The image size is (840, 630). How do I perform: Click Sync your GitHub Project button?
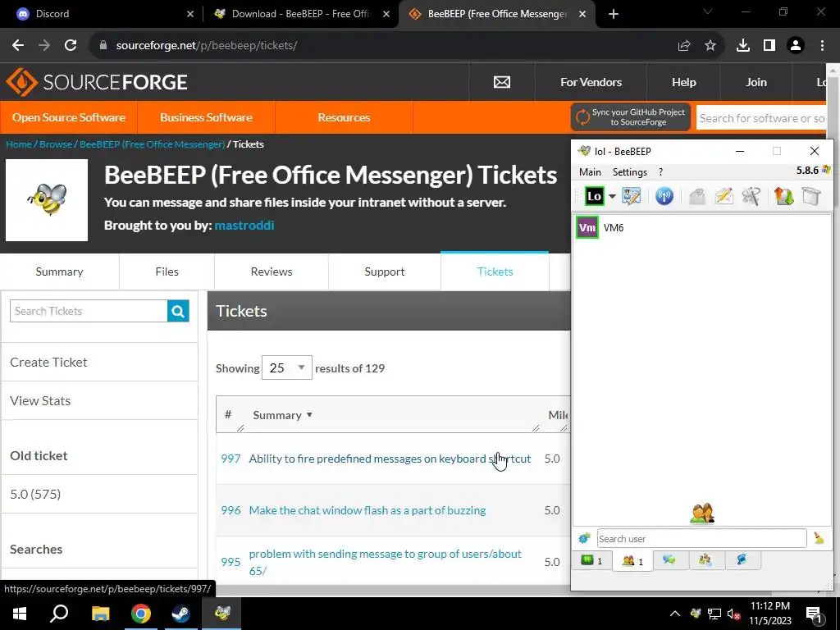pos(631,116)
